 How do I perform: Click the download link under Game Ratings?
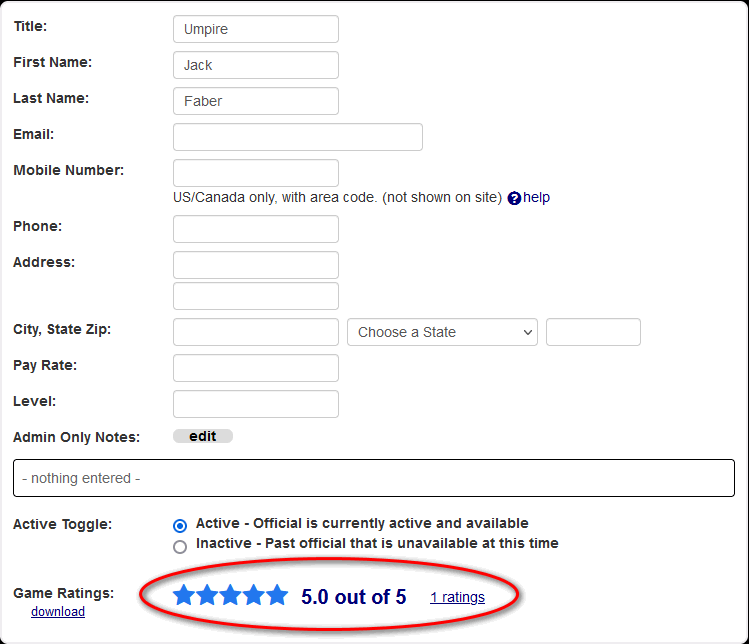pyautogui.click(x=58, y=611)
